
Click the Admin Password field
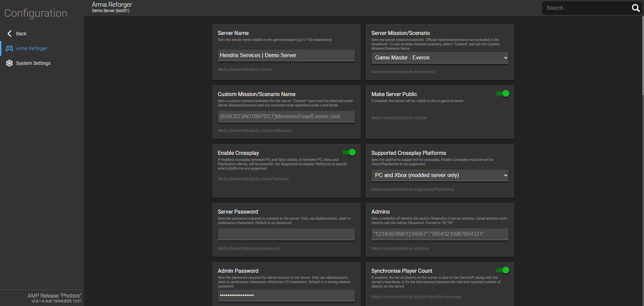click(x=286, y=295)
